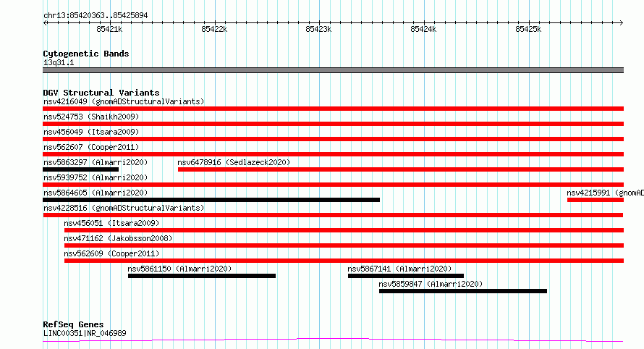Click the gray 13q31.1 cytogenetic band bar
This screenshot has height=349, width=644.
tap(333, 70)
